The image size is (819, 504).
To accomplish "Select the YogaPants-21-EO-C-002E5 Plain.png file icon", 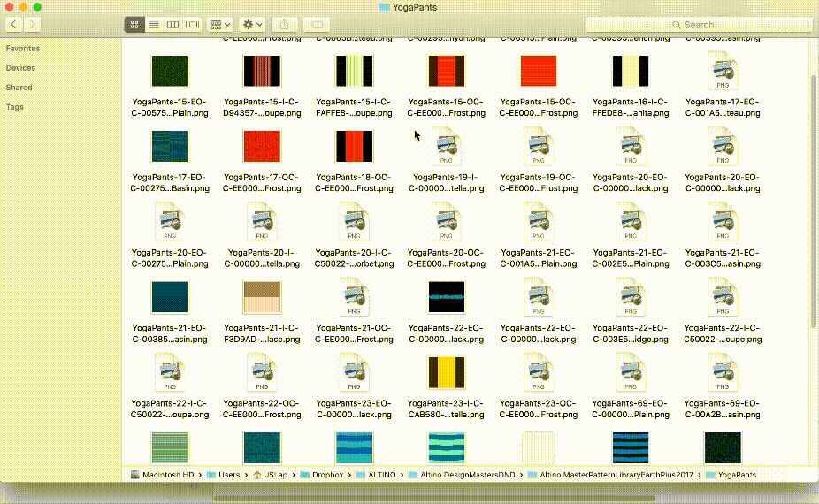I will pyautogui.click(x=631, y=221).
